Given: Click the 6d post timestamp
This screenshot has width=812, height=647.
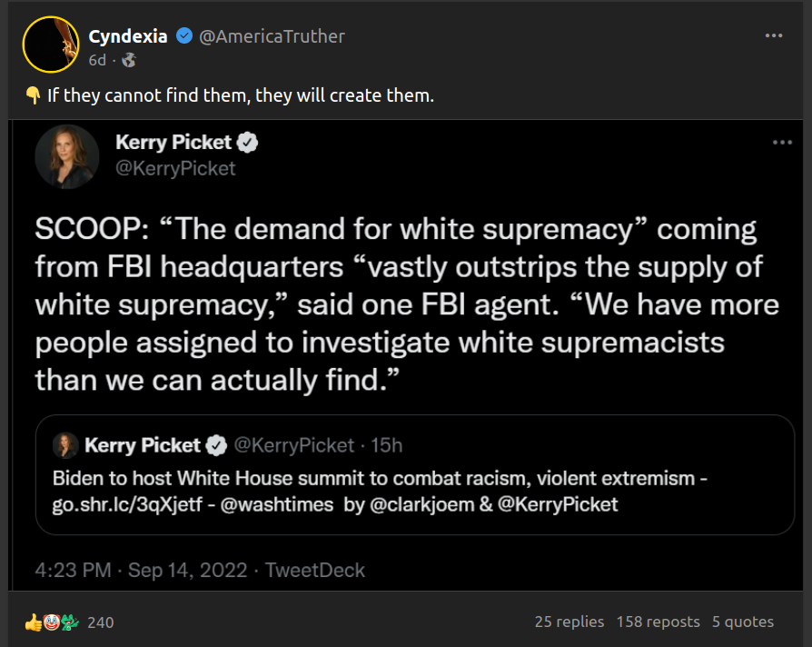Looking at the screenshot, I should [97, 60].
